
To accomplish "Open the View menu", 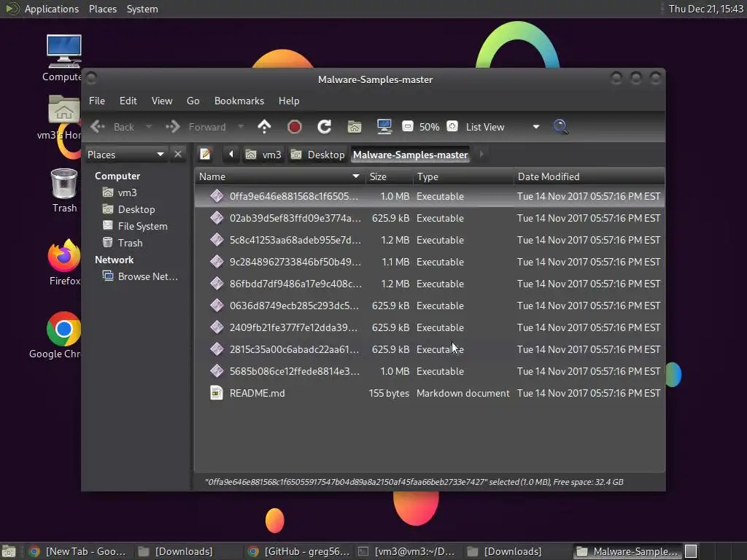I will click(x=161, y=101).
